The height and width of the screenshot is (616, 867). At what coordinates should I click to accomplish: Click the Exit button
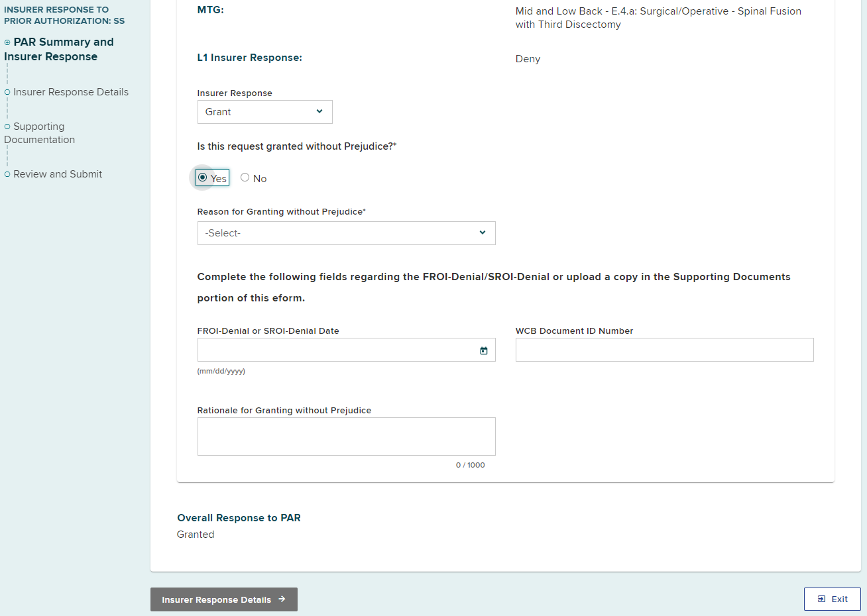coord(832,599)
